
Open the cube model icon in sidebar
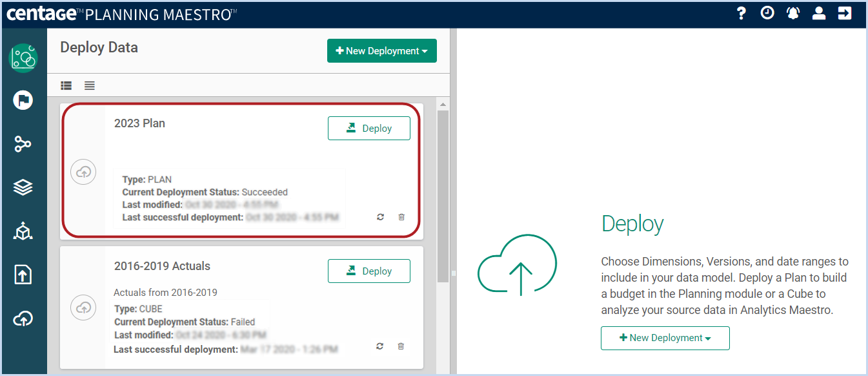[23, 231]
